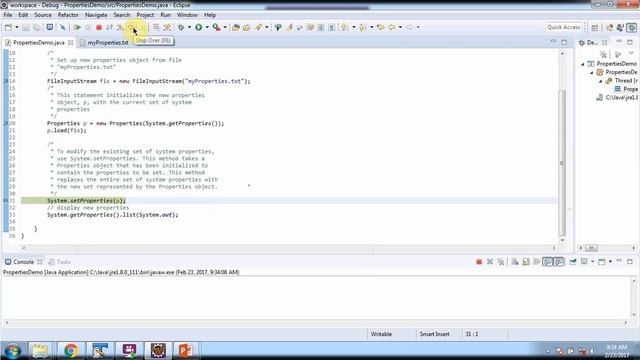Click the Smart Insert status bar entry

(434, 334)
